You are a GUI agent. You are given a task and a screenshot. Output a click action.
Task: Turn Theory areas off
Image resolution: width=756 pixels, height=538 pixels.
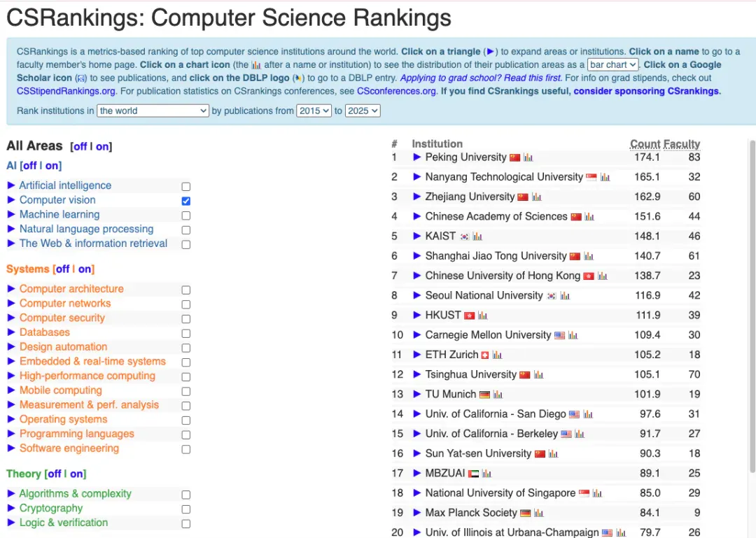point(55,474)
